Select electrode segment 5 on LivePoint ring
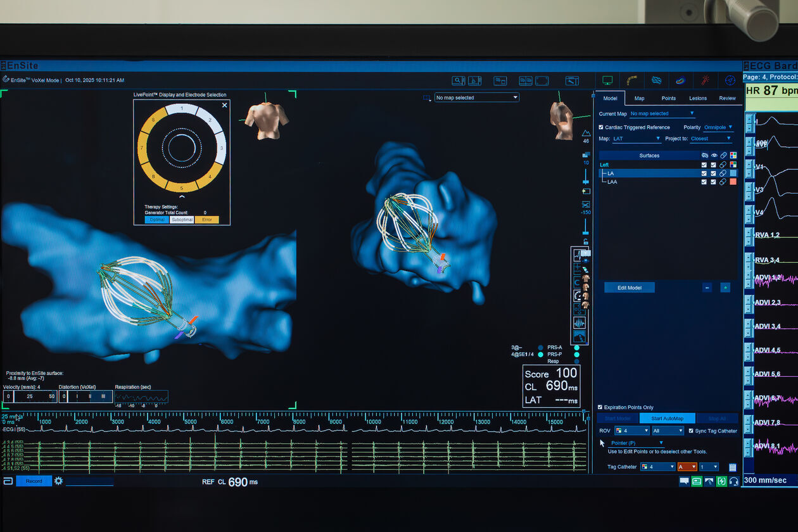The height and width of the screenshot is (532, 798). [x=181, y=187]
